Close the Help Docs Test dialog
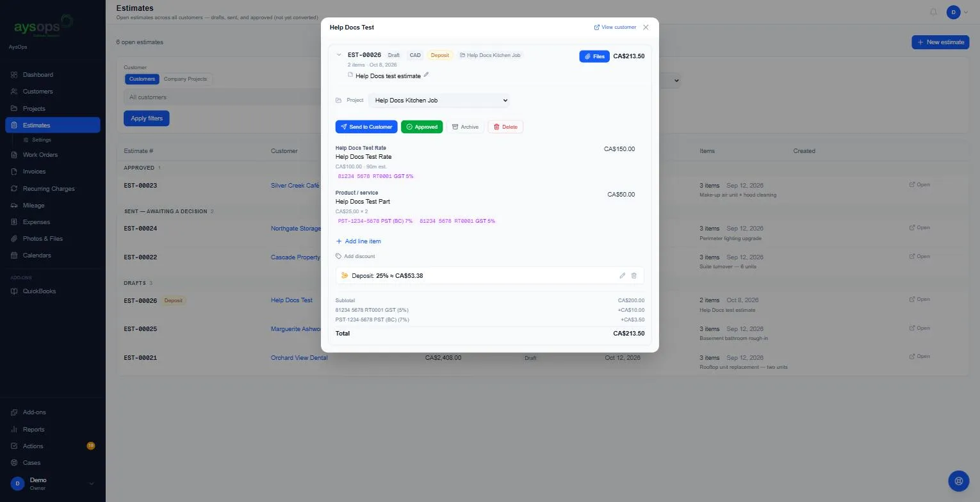The width and height of the screenshot is (980, 502). pos(646,28)
